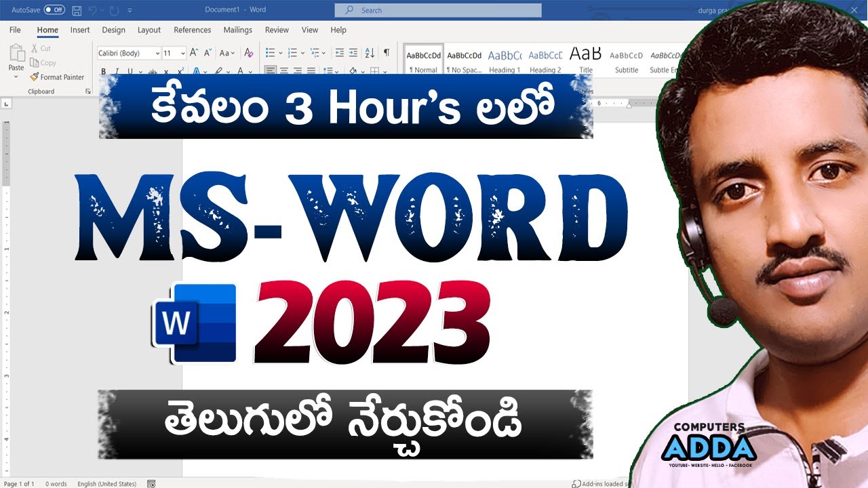Switch to the References tab
Screen dimensions: 868x488
[193, 30]
